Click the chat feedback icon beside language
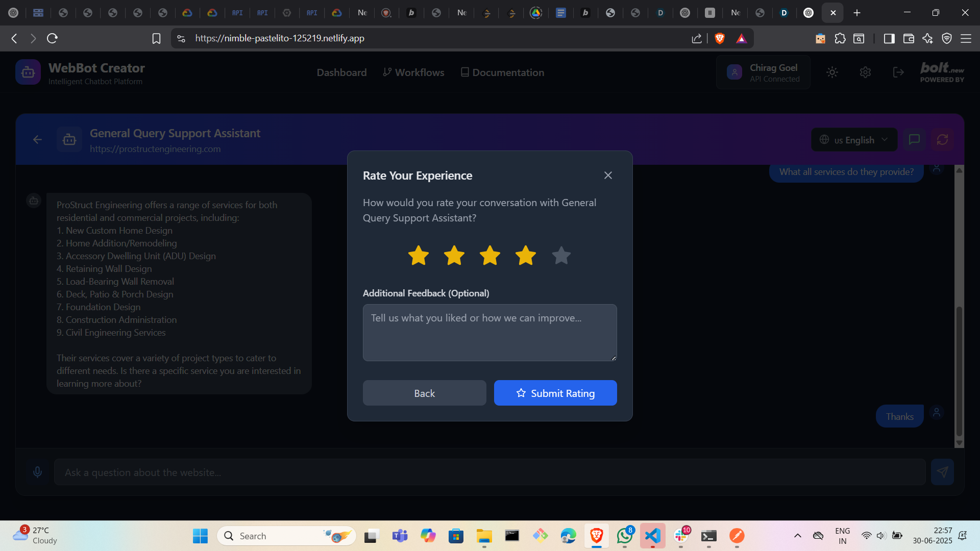The width and height of the screenshot is (980, 551). point(914,140)
